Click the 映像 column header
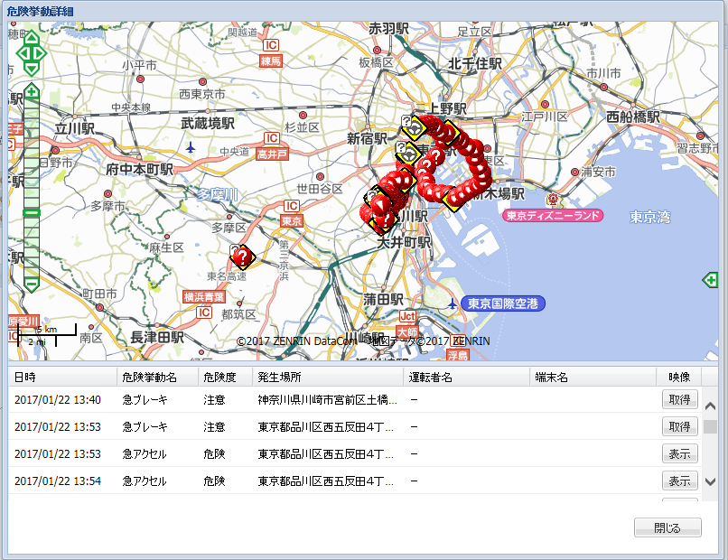The image size is (728, 560). click(x=679, y=377)
